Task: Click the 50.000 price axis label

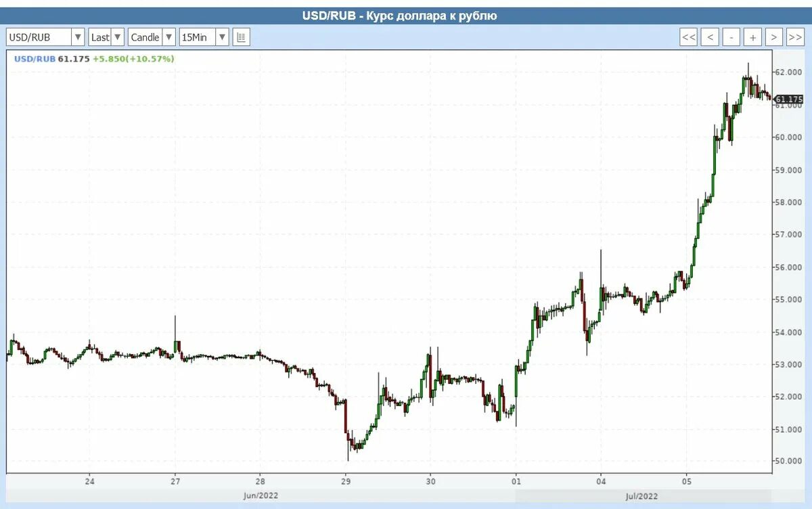Action: pyautogui.click(x=788, y=462)
